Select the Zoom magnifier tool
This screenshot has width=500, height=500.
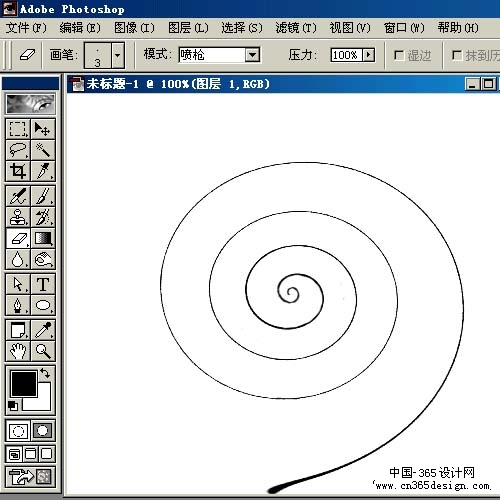point(43,351)
